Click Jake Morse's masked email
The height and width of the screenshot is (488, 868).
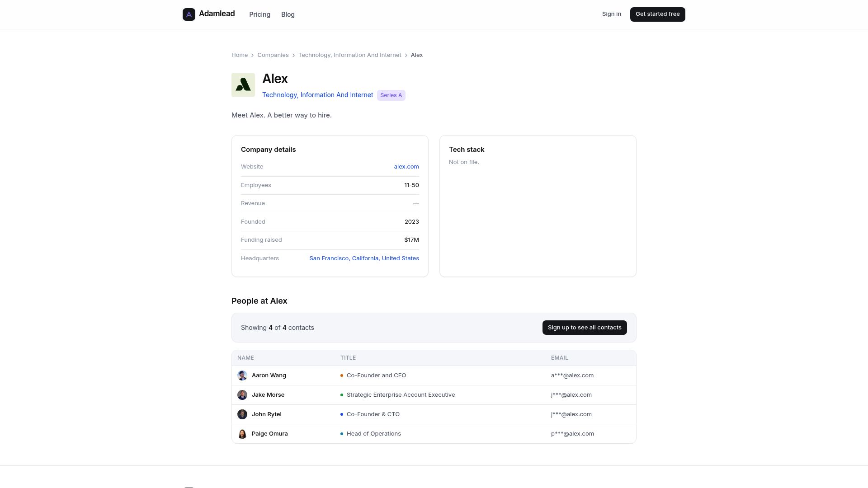(x=571, y=395)
